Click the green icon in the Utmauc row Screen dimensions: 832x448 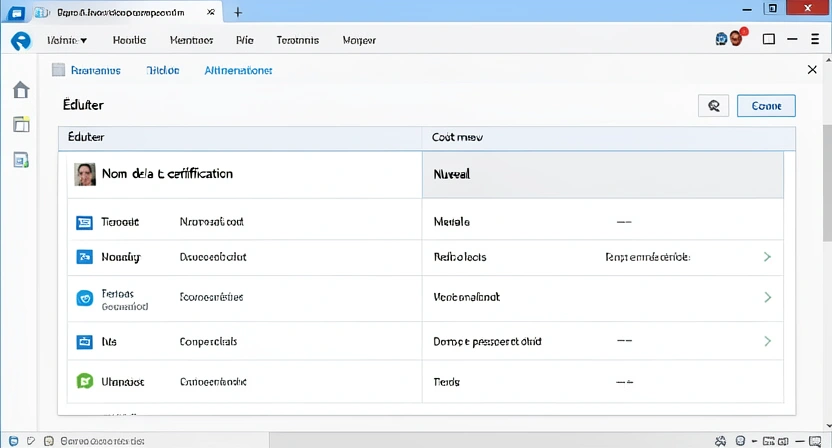(85, 381)
